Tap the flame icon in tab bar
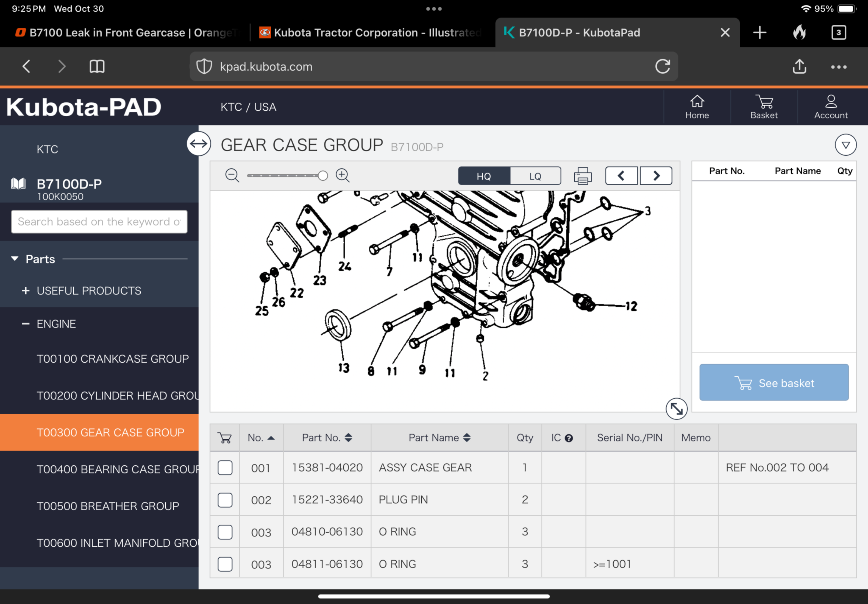This screenshot has width=868, height=604. 799,33
